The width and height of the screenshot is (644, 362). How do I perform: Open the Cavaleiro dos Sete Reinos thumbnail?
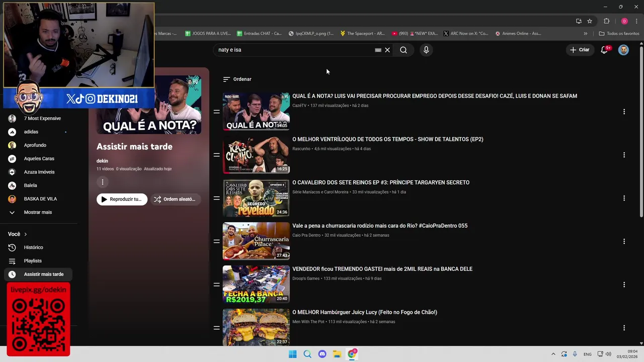tap(256, 198)
